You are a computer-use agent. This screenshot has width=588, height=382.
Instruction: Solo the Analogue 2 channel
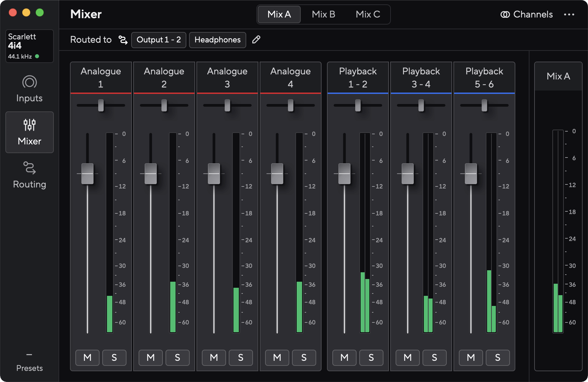[178, 357]
